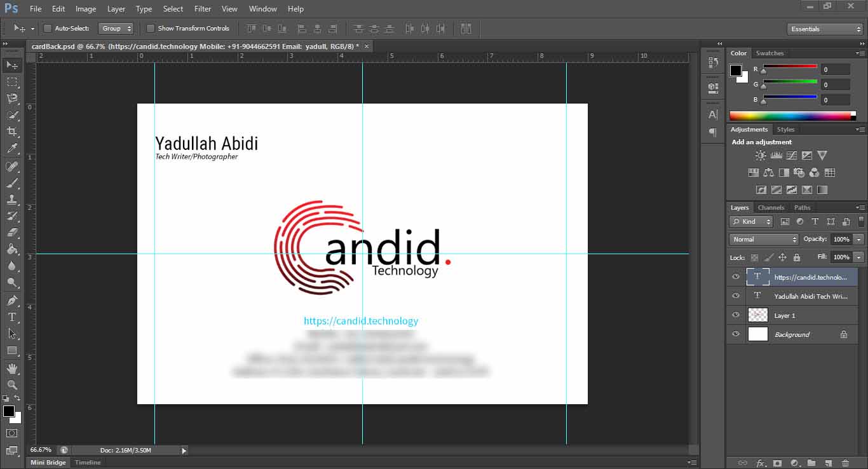
Task: Toggle Lock transparent pixels
Action: pos(754,257)
